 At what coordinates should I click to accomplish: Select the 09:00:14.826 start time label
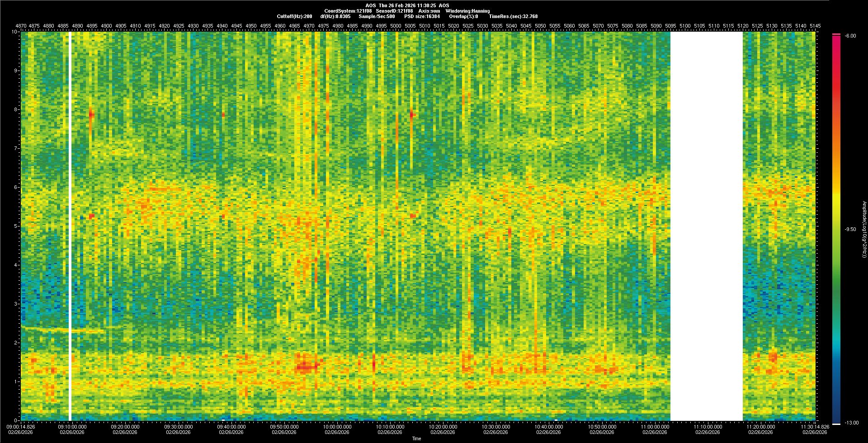click(x=21, y=426)
